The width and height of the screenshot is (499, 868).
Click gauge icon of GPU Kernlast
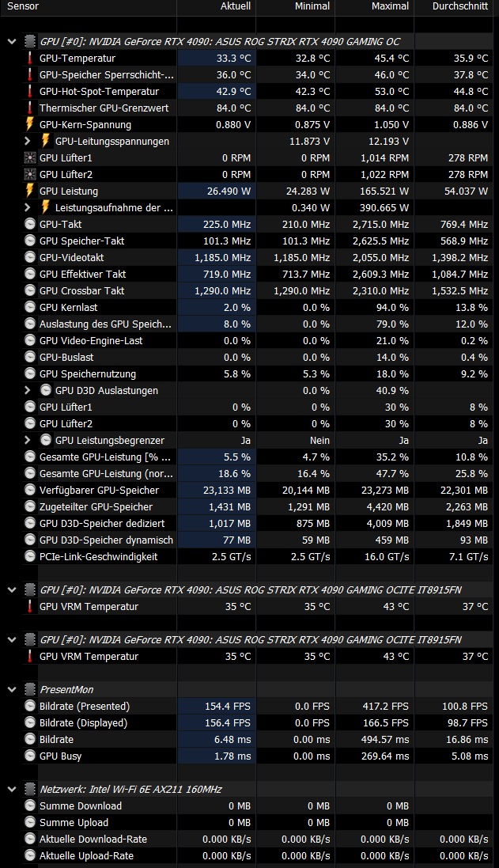[30, 307]
